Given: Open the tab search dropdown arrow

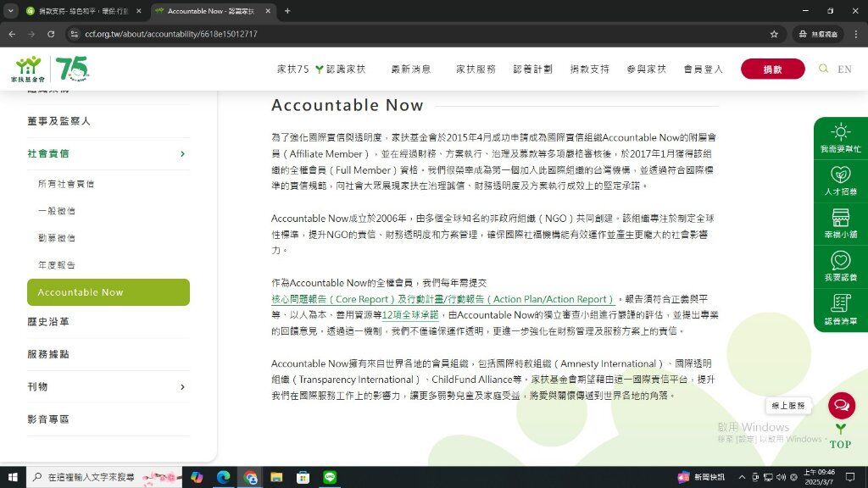Looking at the screenshot, I should [10, 11].
